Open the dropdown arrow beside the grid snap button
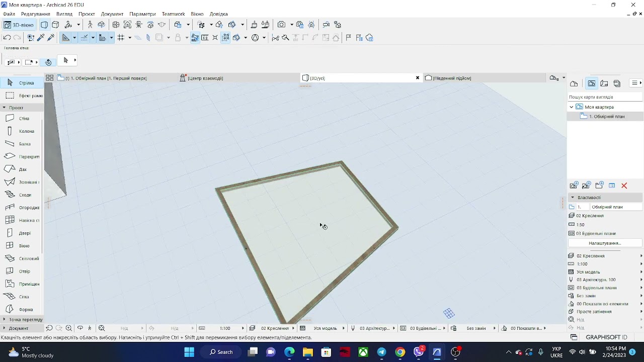This screenshot has height=362, width=644. 130,38
